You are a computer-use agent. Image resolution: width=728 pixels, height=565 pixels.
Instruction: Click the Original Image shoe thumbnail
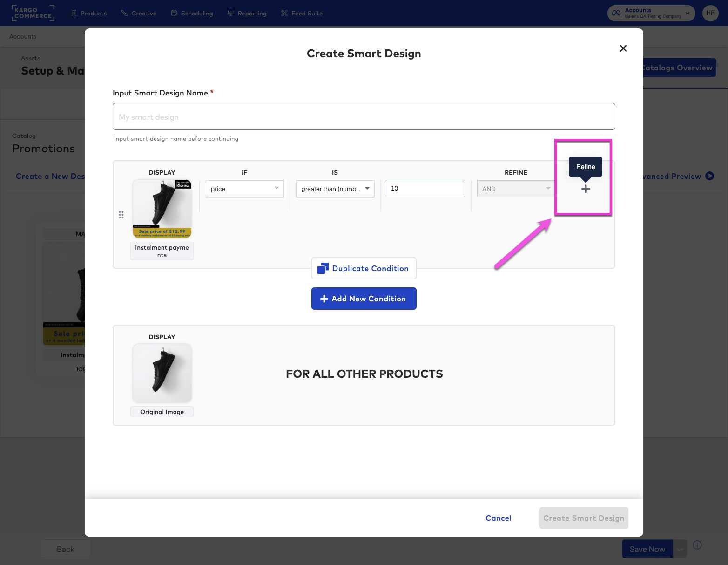[x=162, y=373]
